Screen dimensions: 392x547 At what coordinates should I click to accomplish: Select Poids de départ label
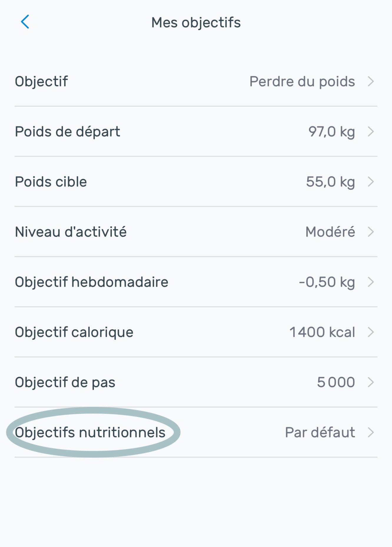pyautogui.click(x=67, y=132)
